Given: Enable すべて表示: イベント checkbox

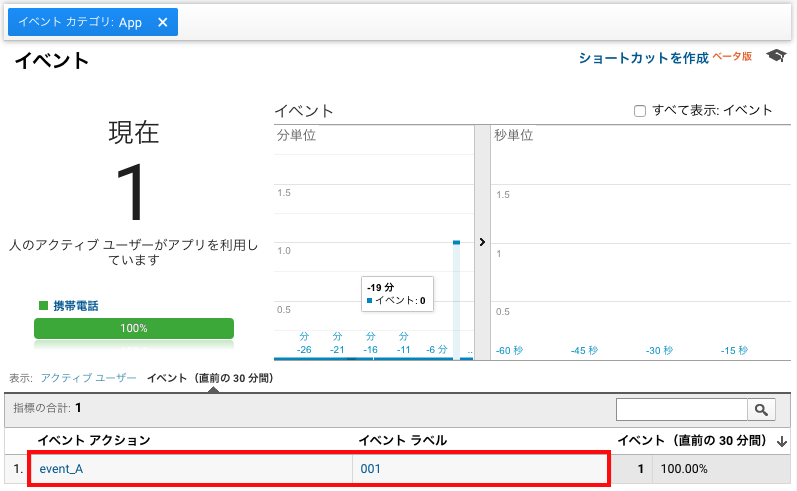Looking at the screenshot, I should 640,111.
